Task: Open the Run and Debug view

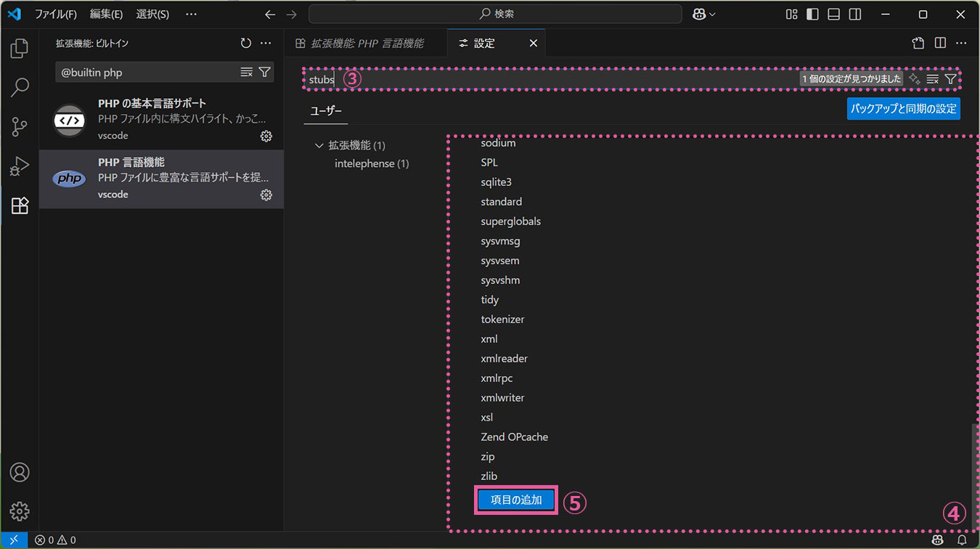Action: point(20,166)
